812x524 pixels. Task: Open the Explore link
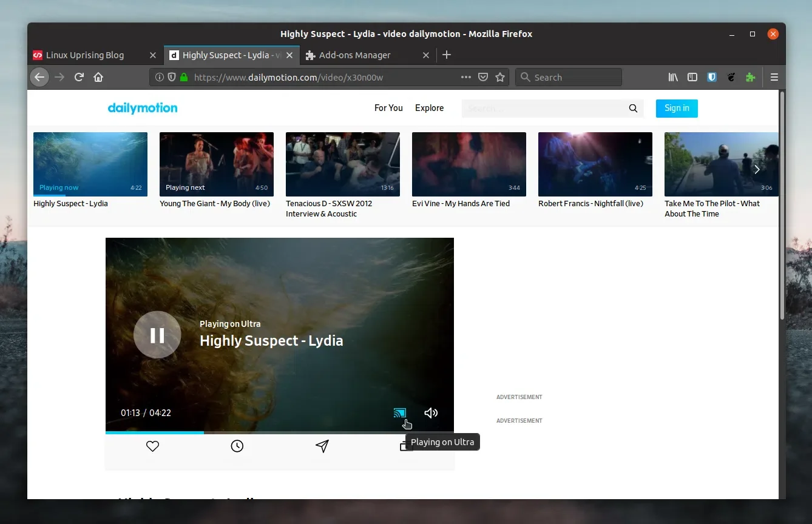[429, 108]
